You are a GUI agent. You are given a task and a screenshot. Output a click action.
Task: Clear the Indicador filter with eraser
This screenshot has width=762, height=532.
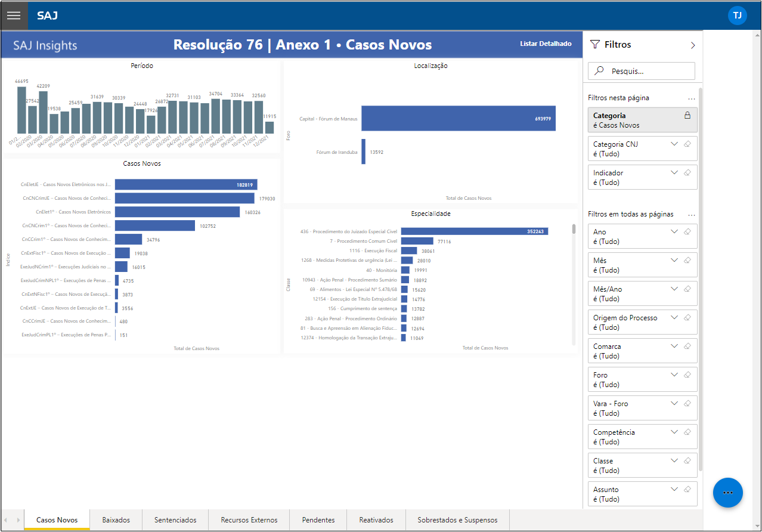687,172
